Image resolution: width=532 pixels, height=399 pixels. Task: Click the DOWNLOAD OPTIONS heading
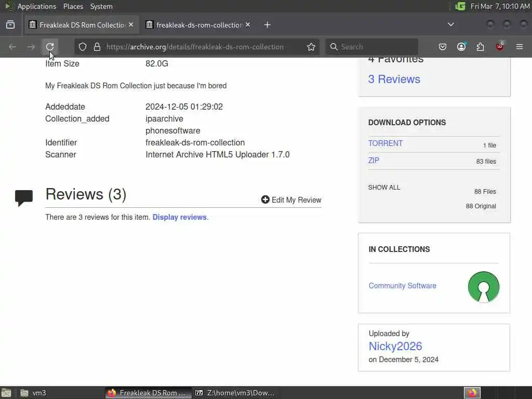[x=407, y=123]
